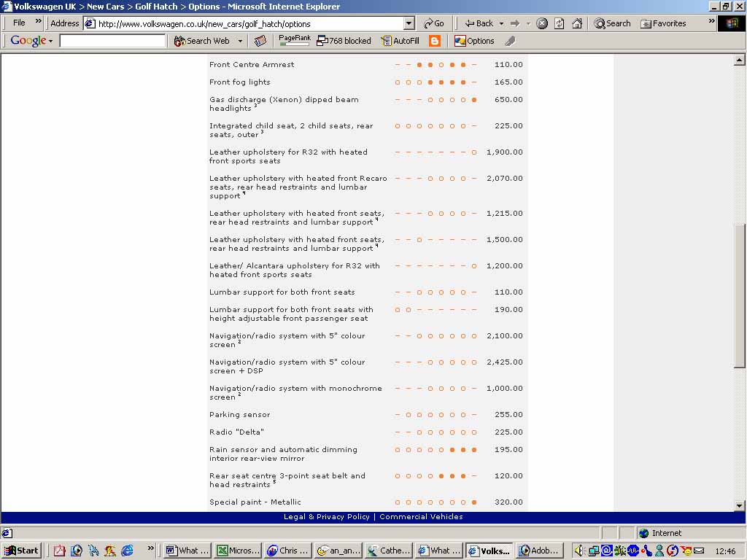
Task: Open the Favorites pane button
Action: tap(663, 23)
